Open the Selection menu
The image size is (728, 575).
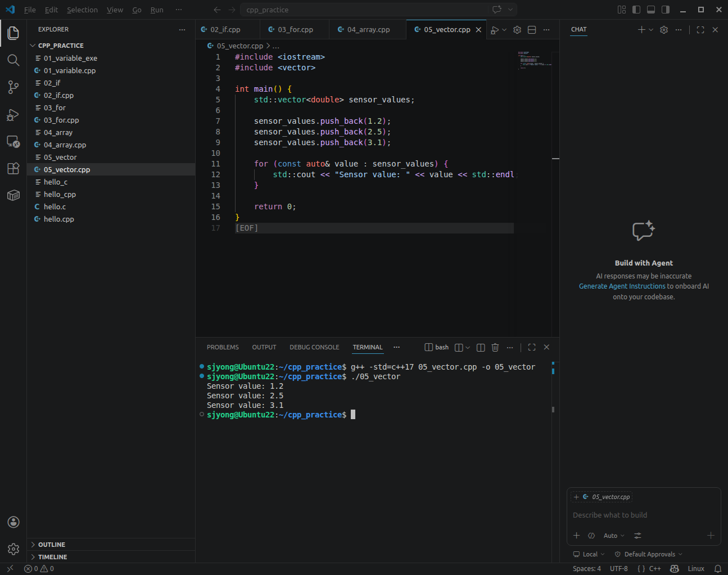pos(82,10)
